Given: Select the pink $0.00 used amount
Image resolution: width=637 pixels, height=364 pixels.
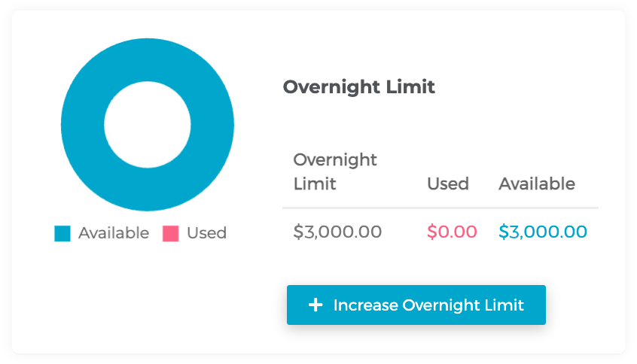Looking at the screenshot, I should click(x=452, y=232).
